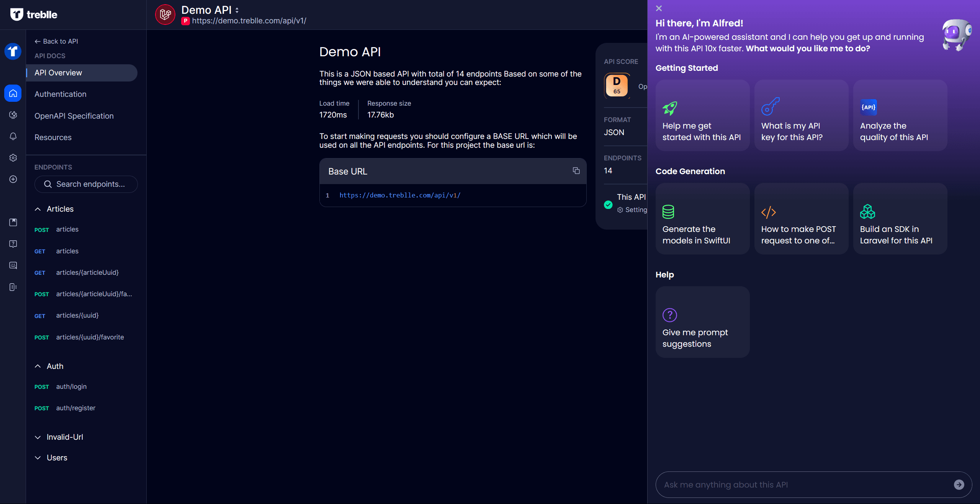Click the green checkmark next to This API
This screenshot has height=504, width=980.
[x=608, y=205]
